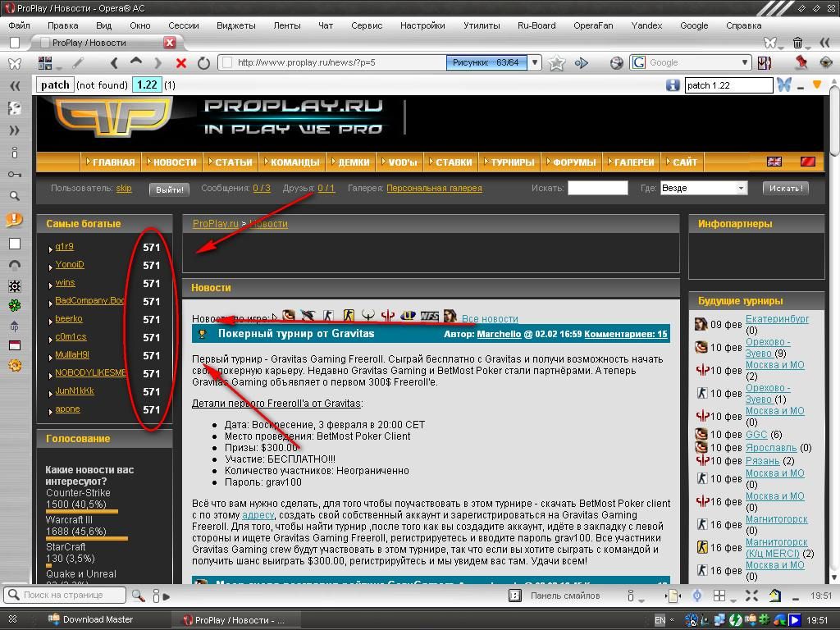Click the star bookmark icon
840x630 pixels.
(x=557, y=62)
